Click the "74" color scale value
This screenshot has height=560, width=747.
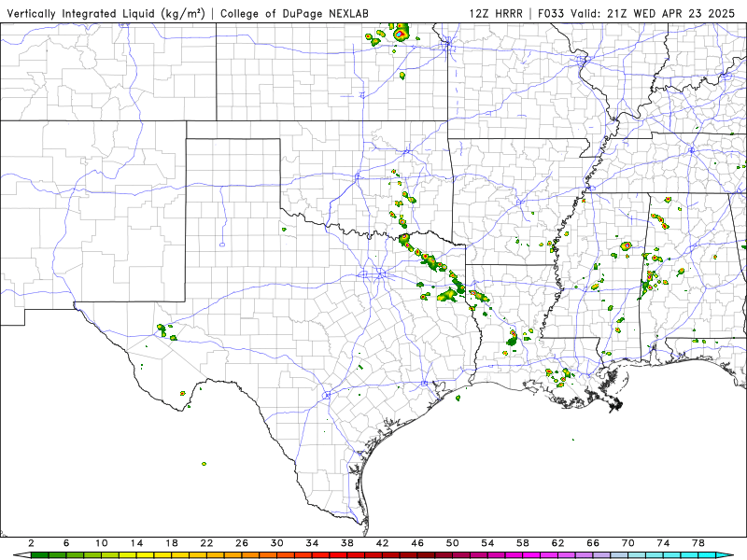[663, 543]
